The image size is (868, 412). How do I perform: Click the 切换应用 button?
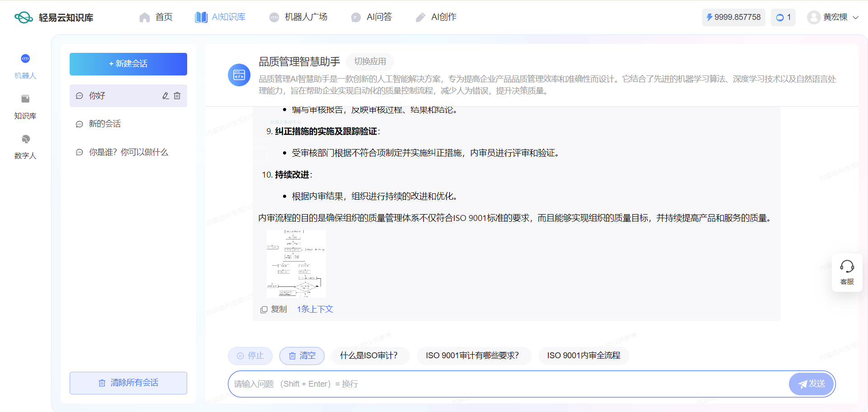coord(370,61)
